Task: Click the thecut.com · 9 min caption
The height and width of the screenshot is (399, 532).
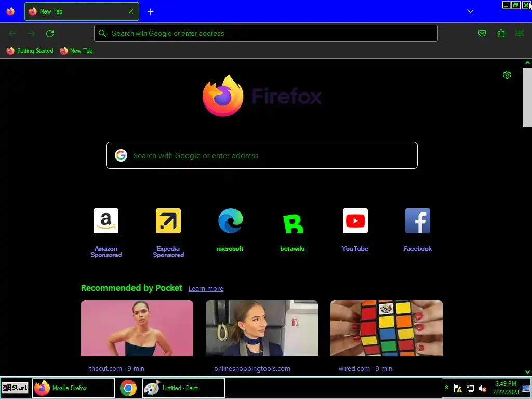Action: pyautogui.click(x=117, y=368)
